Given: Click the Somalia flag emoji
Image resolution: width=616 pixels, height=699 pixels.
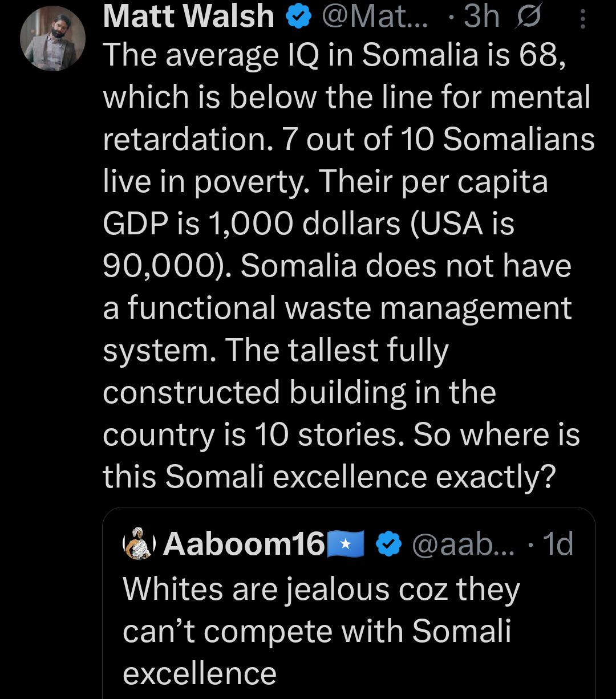Looking at the screenshot, I should click(x=345, y=545).
